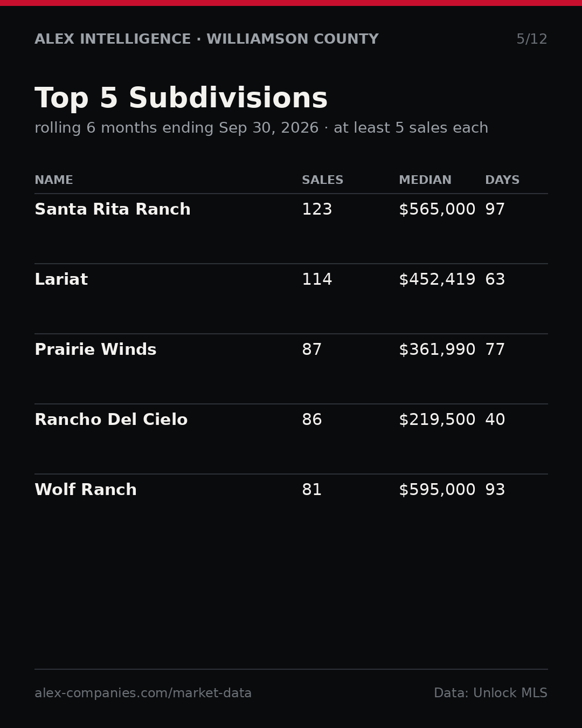Select the Rancho Del Cielo entry

coord(111,420)
